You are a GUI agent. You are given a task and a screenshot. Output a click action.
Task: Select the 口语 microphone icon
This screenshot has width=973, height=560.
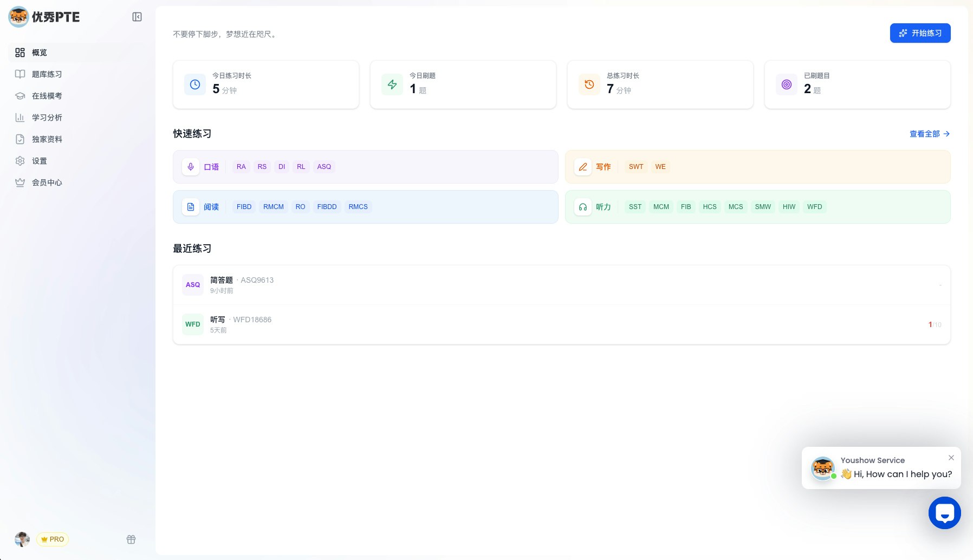[x=191, y=167]
